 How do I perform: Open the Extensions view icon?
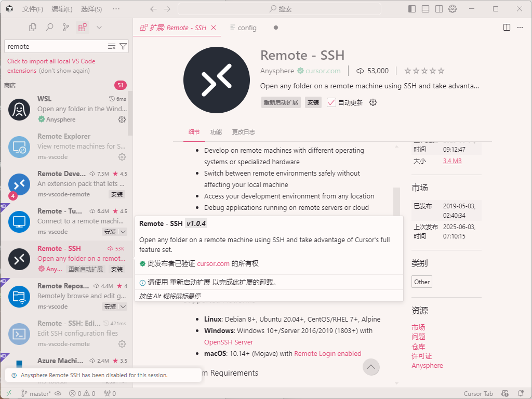coord(83,28)
